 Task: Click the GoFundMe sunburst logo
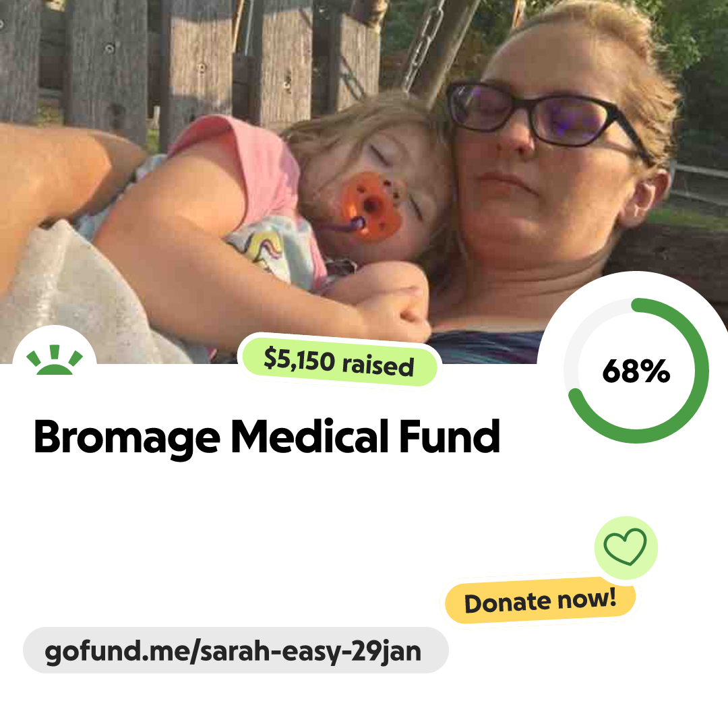coord(55,359)
